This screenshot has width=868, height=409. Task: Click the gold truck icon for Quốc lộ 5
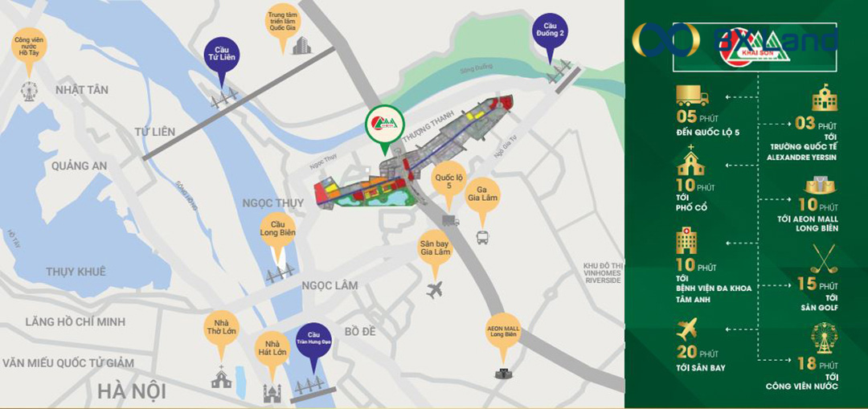point(692,96)
